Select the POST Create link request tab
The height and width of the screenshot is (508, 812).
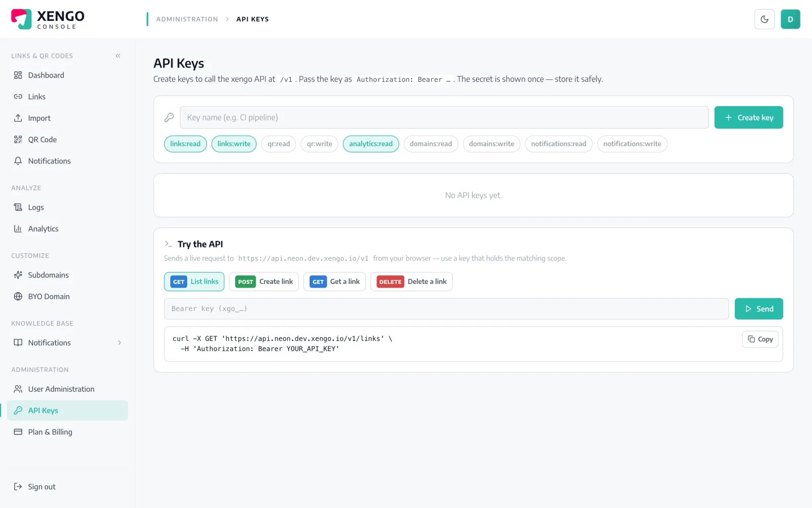(x=264, y=281)
